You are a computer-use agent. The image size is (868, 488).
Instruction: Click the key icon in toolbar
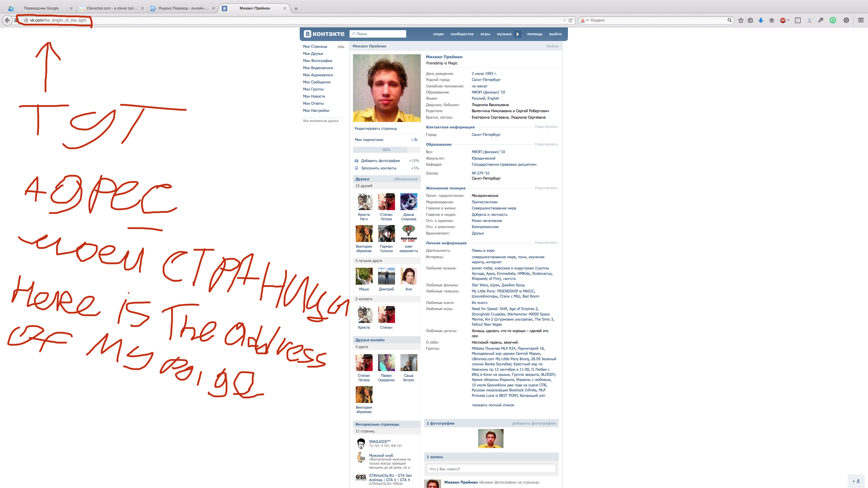821,20
